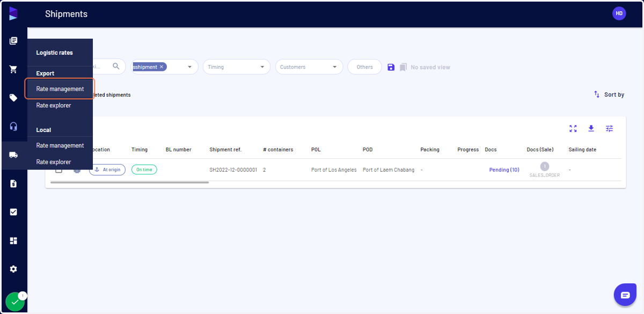The width and height of the screenshot is (644, 314).
Task: Open the settings gear sidebar icon
Action: [x=13, y=269]
